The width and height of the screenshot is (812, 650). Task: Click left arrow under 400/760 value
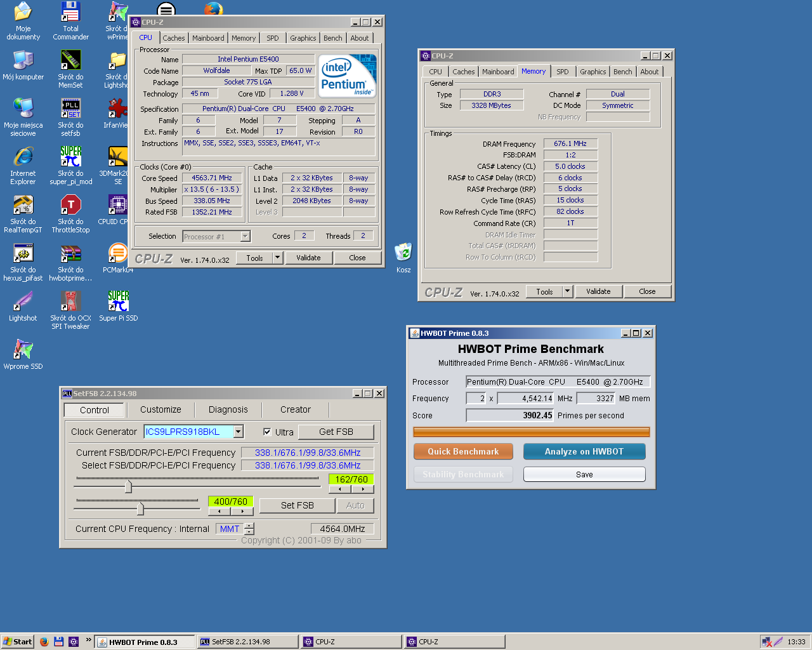219,511
